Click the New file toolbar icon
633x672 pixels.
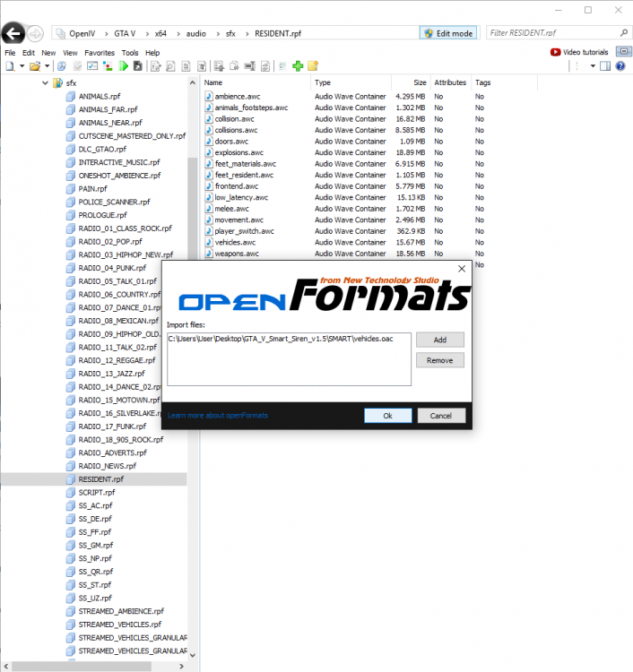point(10,66)
